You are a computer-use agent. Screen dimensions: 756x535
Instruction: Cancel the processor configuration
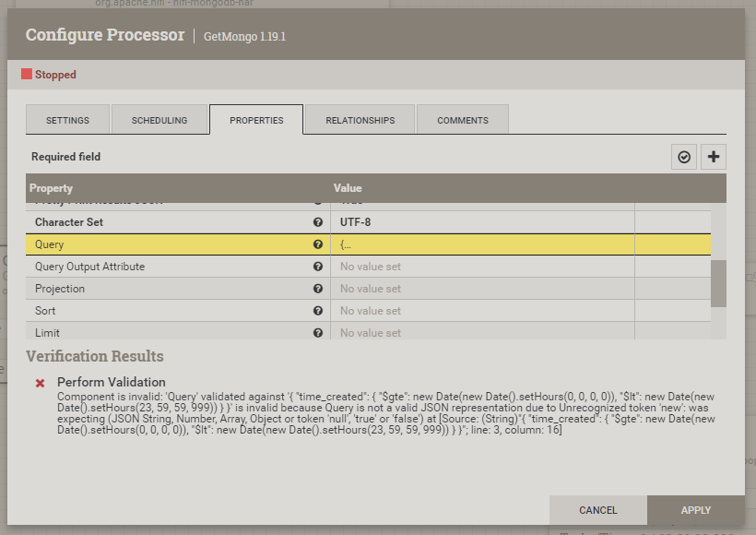coord(598,509)
